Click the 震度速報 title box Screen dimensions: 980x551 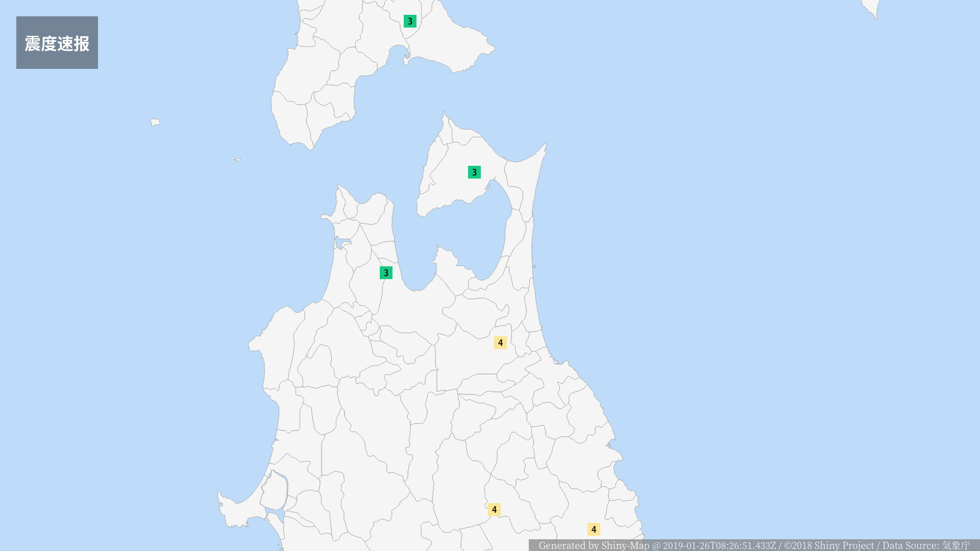[x=57, y=43]
